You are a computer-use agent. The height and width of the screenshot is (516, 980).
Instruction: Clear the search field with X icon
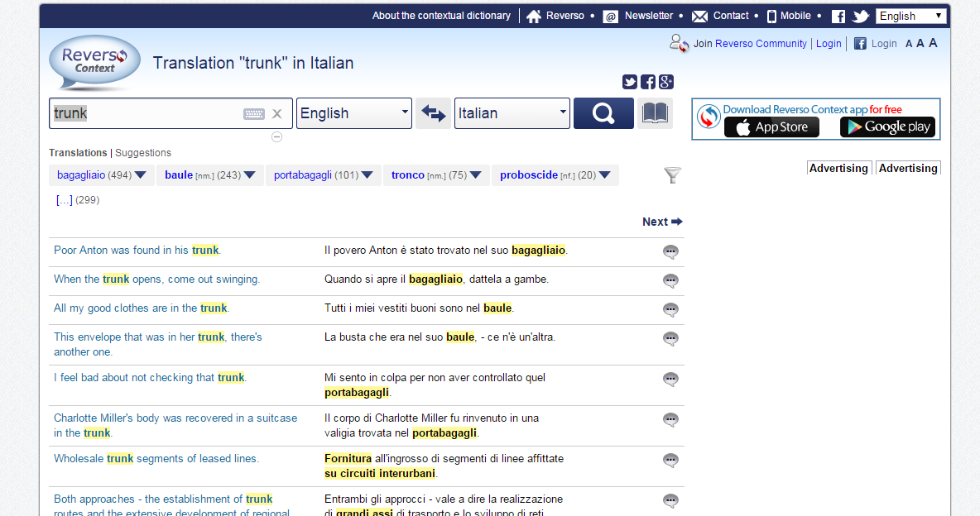277,114
